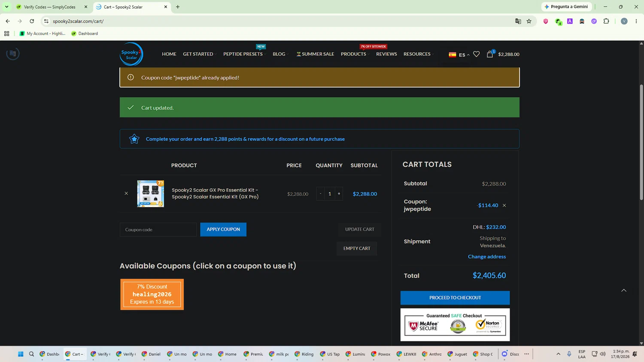The width and height of the screenshot is (644, 362).
Task: Go back to the previous page
Action: pos(8,21)
